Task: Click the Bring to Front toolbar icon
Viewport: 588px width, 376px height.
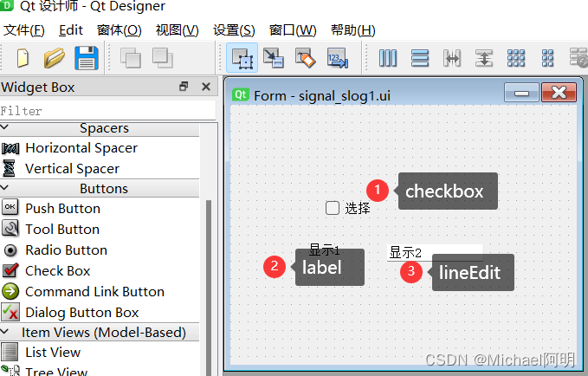Action: point(163,58)
